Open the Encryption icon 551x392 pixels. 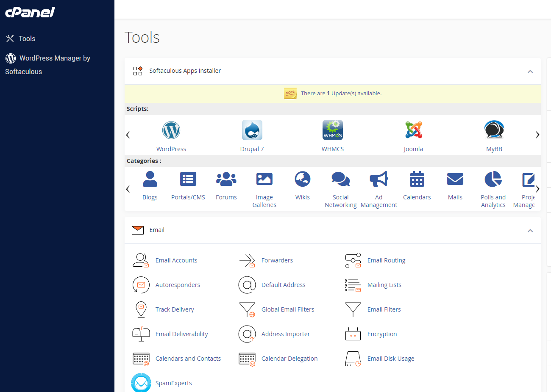point(353,334)
